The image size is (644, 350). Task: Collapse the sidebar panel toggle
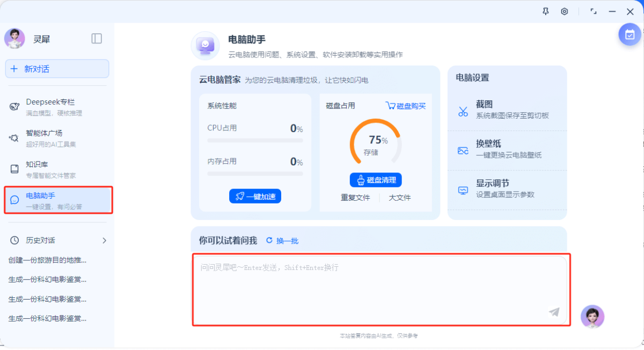coord(97,38)
